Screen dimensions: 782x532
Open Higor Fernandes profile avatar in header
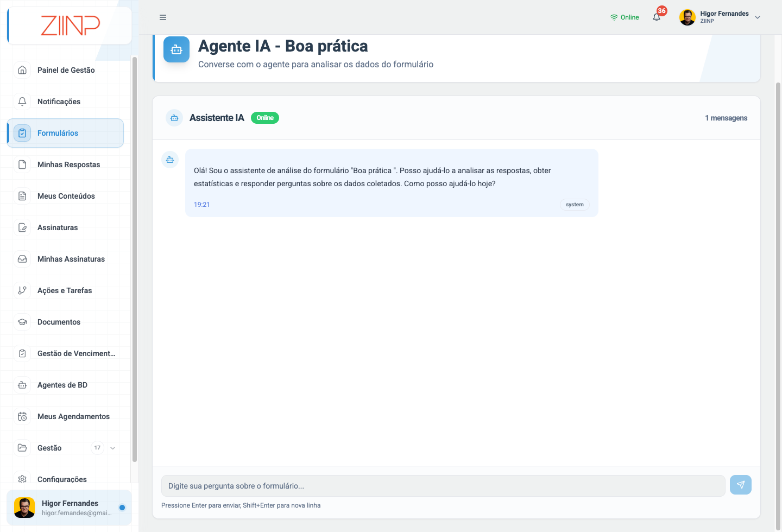click(688, 17)
